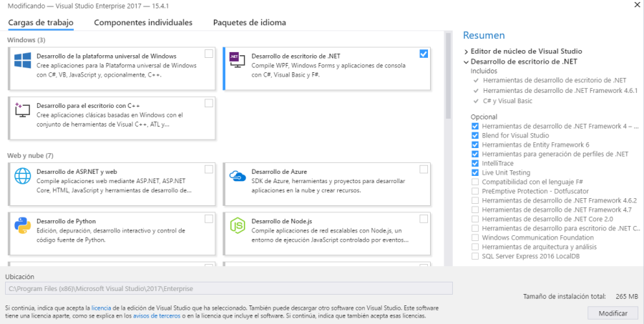Check Windows Communication Foundation option
The width and height of the screenshot is (644, 324).
tap(475, 237)
